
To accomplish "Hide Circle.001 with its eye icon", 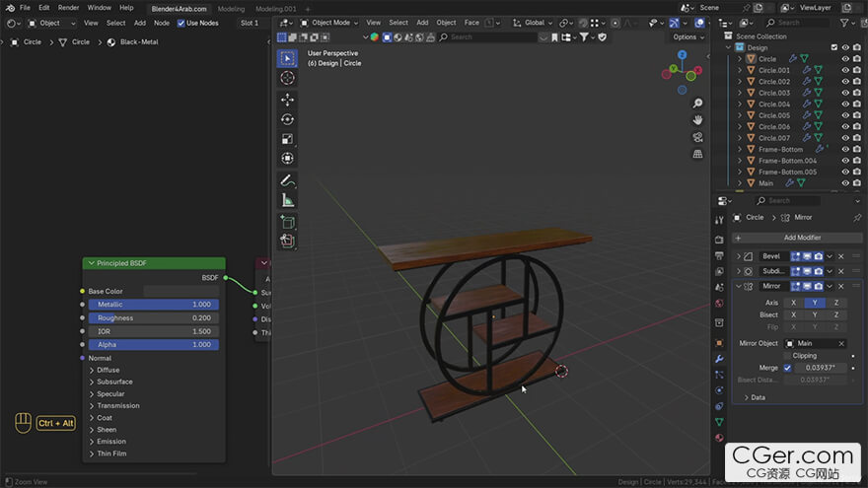I will tap(845, 70).
